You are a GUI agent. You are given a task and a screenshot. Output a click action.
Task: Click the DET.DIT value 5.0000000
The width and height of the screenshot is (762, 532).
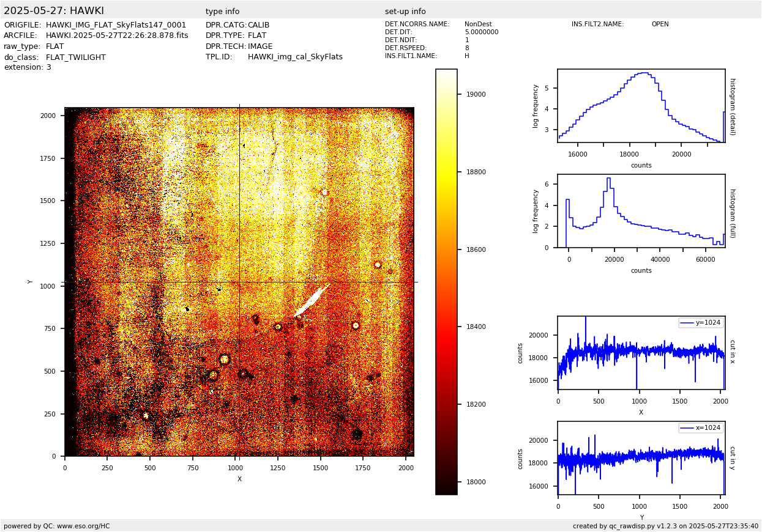481,32
